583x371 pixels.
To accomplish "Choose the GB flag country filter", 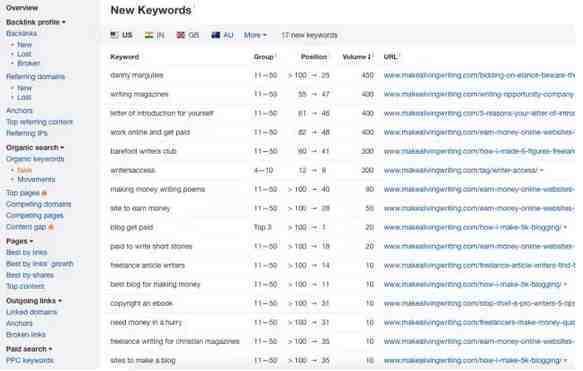I will (187, 35).
